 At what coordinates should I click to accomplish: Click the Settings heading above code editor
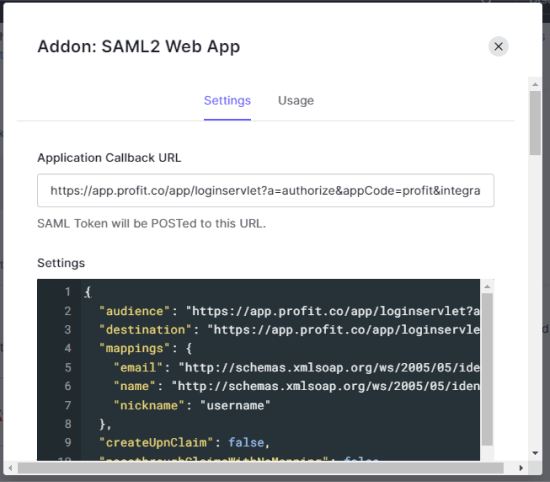(61, 263)
